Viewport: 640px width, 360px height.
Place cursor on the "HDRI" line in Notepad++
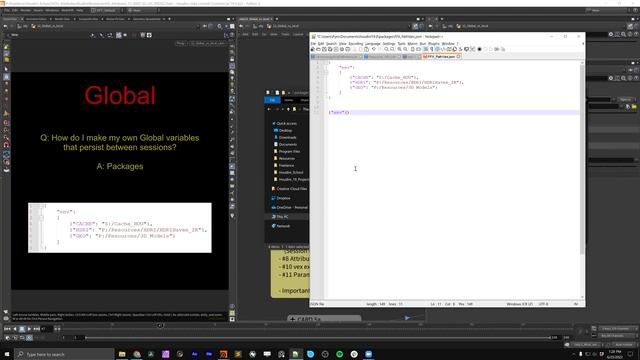pyautogui.click(x=406, y=82)
